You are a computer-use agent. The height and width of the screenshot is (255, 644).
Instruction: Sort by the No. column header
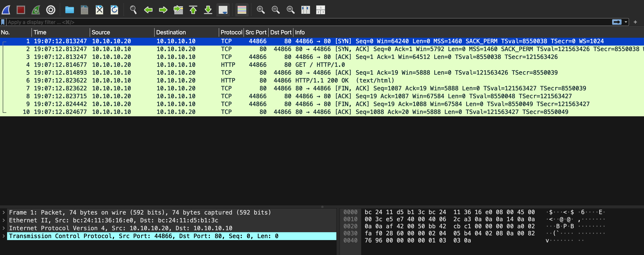(16, 32)
